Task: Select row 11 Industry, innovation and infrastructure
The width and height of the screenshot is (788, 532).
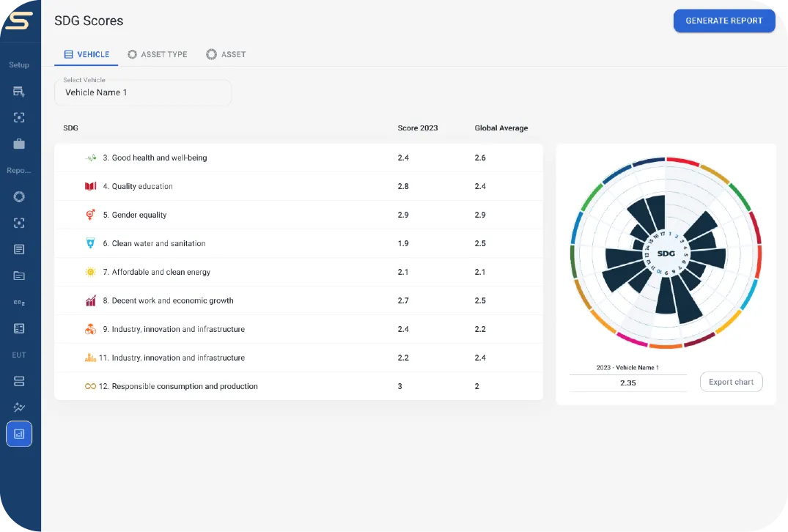Action: pyautogui.click(x=298, y=358)
